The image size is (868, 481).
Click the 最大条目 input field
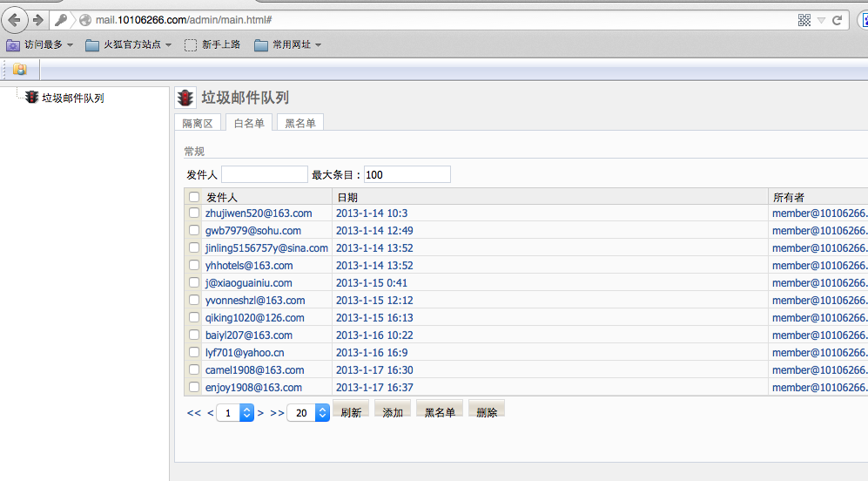[x=407, y=174]
